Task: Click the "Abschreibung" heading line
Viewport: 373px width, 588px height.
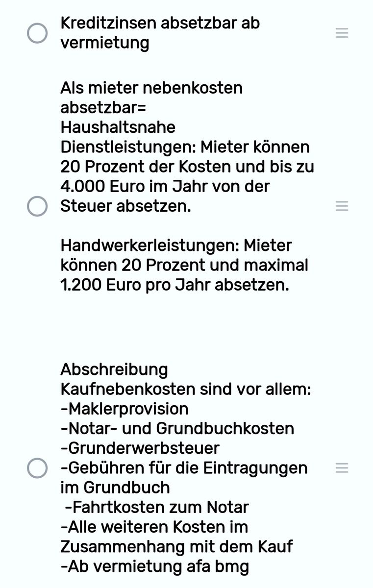Action: point(114,369)
